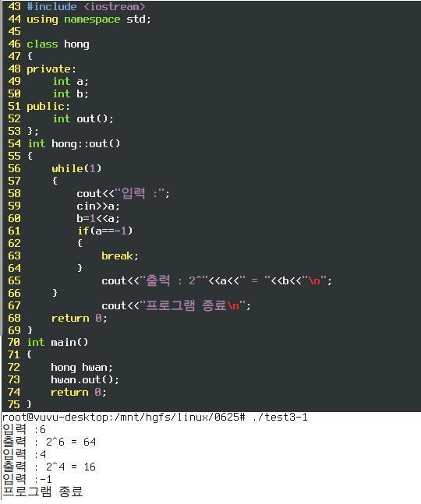Image resolution: width=421 pixels, height=504 pixels.
Task: Click 'int hong::out()' definition line
Action: 73,143
